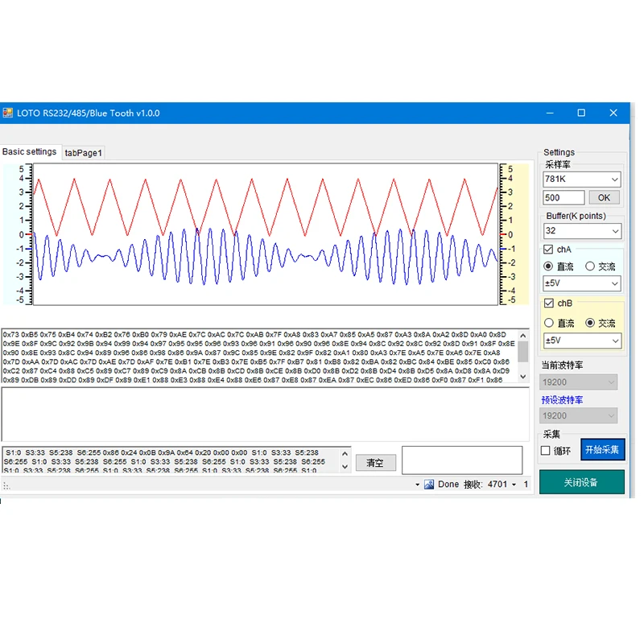Open the 预设波特率 19200 dropdown

[578, 416]
